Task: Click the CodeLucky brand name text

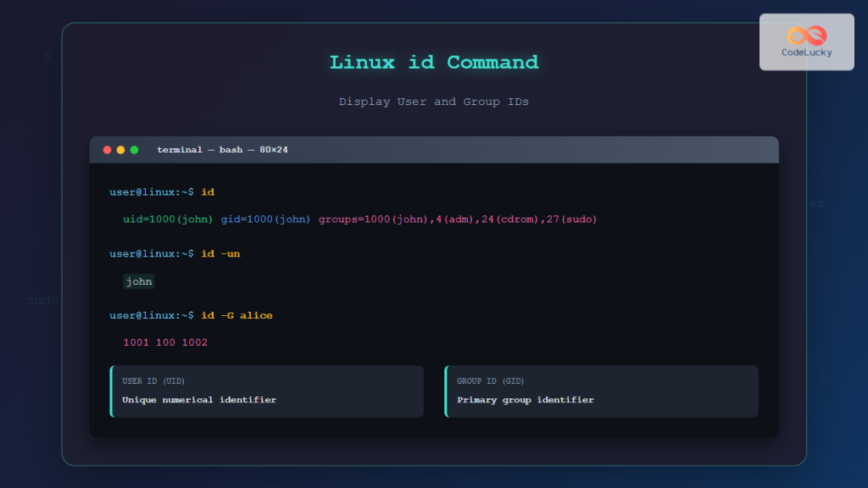Action: pos(805,51)
